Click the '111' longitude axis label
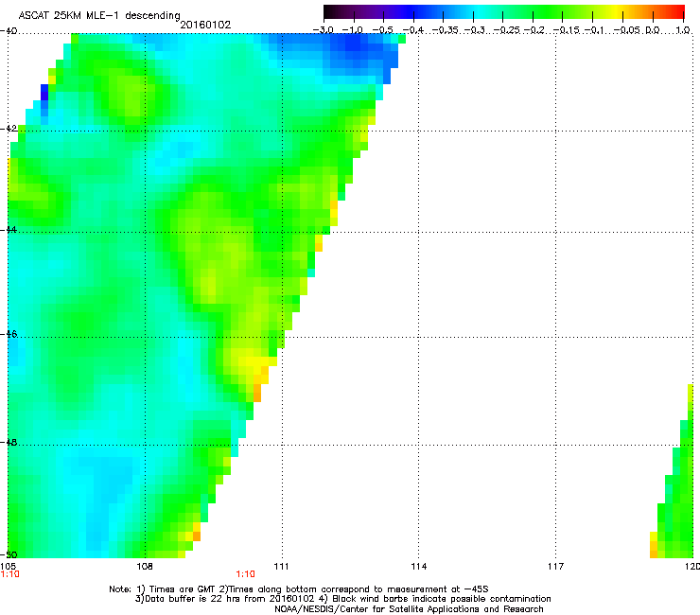 click(281, 567)
